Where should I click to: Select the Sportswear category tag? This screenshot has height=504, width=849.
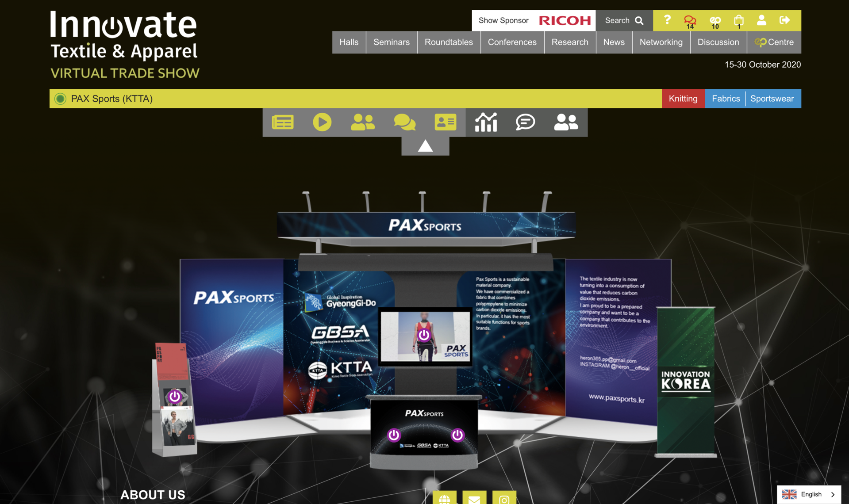click(772, 99)
